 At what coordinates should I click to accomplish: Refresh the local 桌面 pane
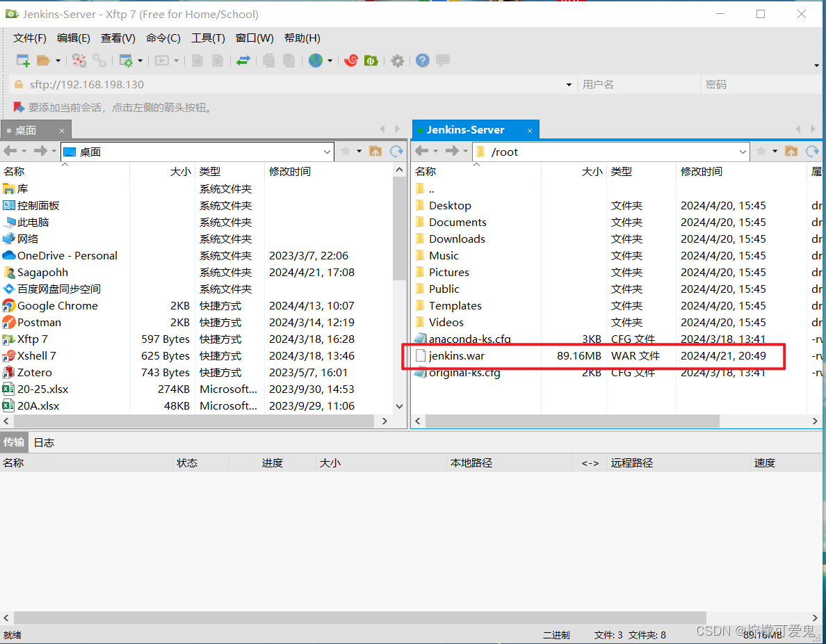point(396,151)
